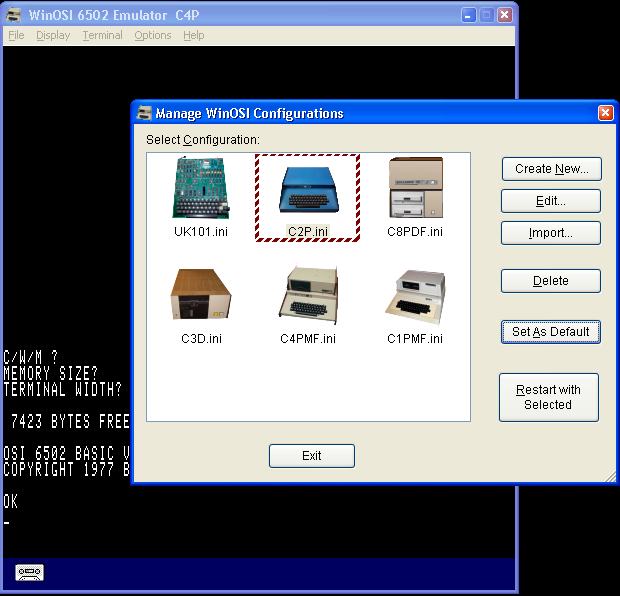Click the Import... button
This screenshot has width=620, height=596.
click(x=551, y=233)
